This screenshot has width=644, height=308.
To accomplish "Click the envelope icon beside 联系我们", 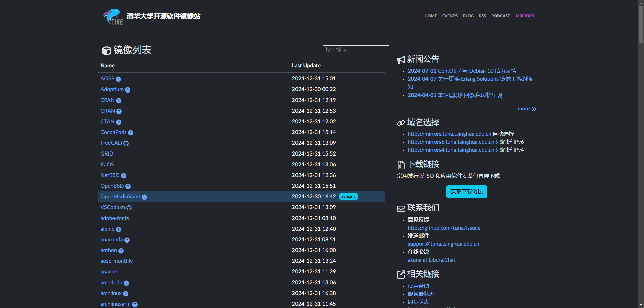I will (400, 208).
